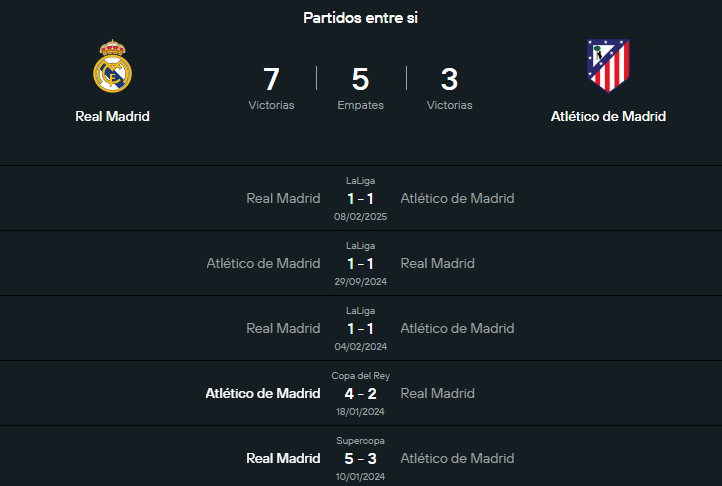The height and width of the screenshot is (486, 722).
Task: Open the 5-3 Supercopa score
Action: (360, 458)
